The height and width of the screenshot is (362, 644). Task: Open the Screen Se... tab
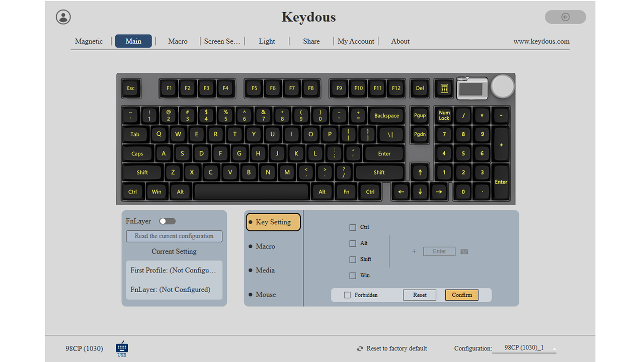222,41
